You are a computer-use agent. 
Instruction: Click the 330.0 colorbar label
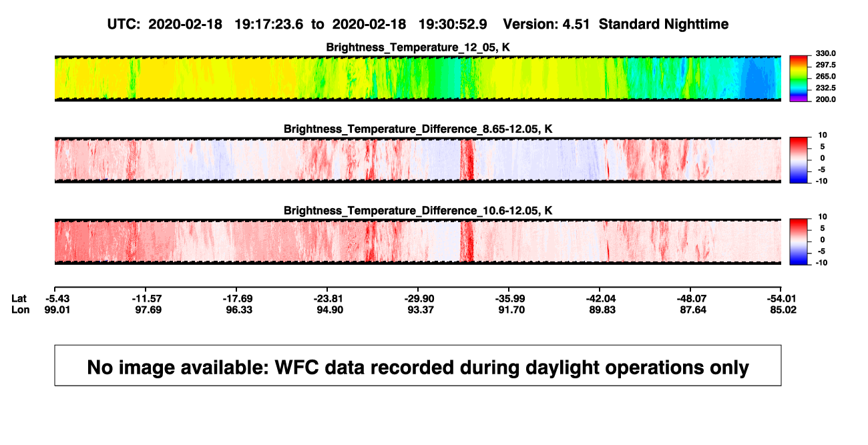click(x=825, y=53)
